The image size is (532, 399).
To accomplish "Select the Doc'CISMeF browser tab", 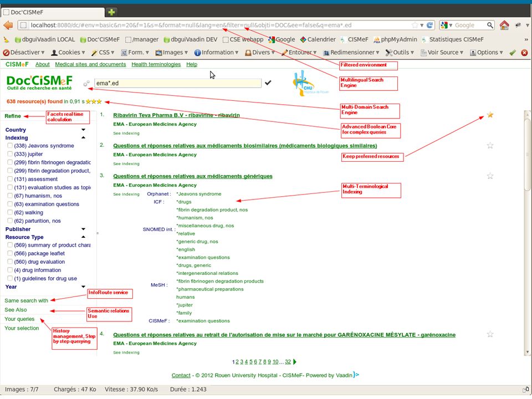I will (53, 12).
